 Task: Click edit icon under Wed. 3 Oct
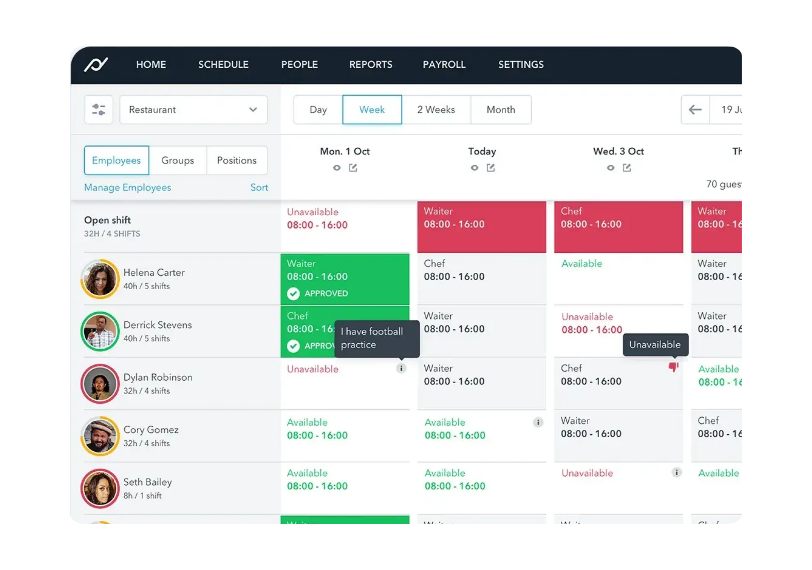627,168
